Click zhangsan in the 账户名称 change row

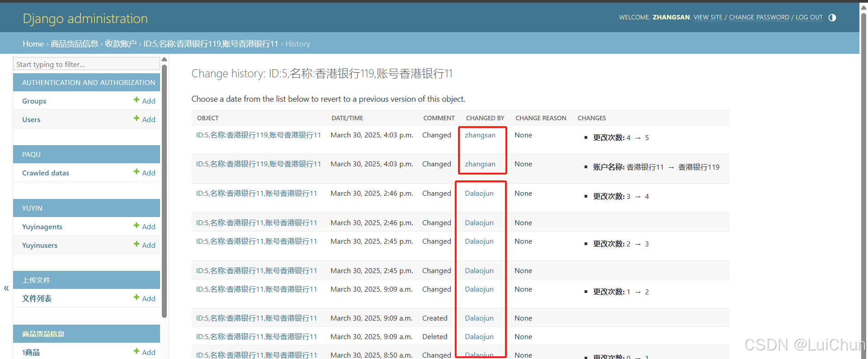tap(480, 164)
